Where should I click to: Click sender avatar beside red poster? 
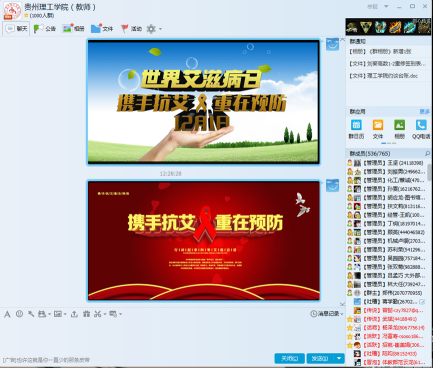tap(332, 186)
